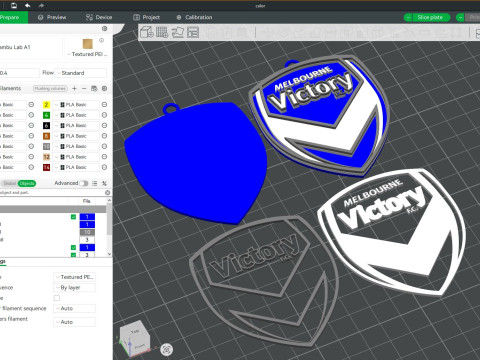
Task: Select the solid blue shield model
Action: pyautogui.click(x=196, y=162)
